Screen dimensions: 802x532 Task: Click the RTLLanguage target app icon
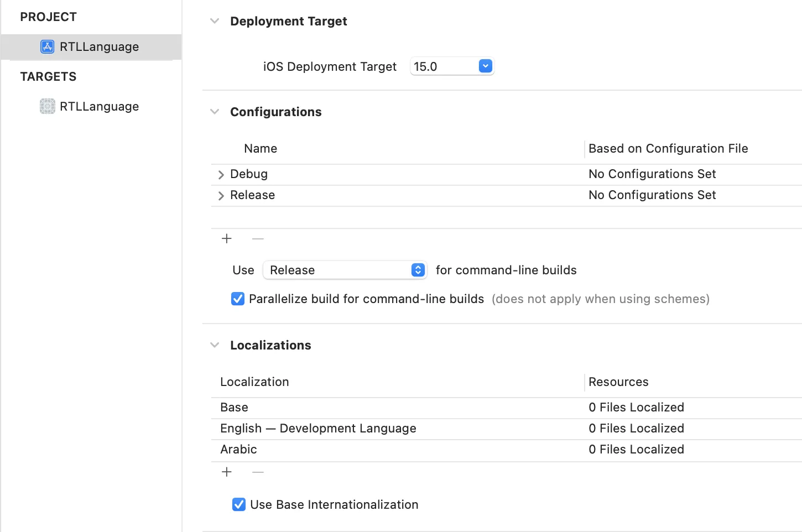click(48, 106)
